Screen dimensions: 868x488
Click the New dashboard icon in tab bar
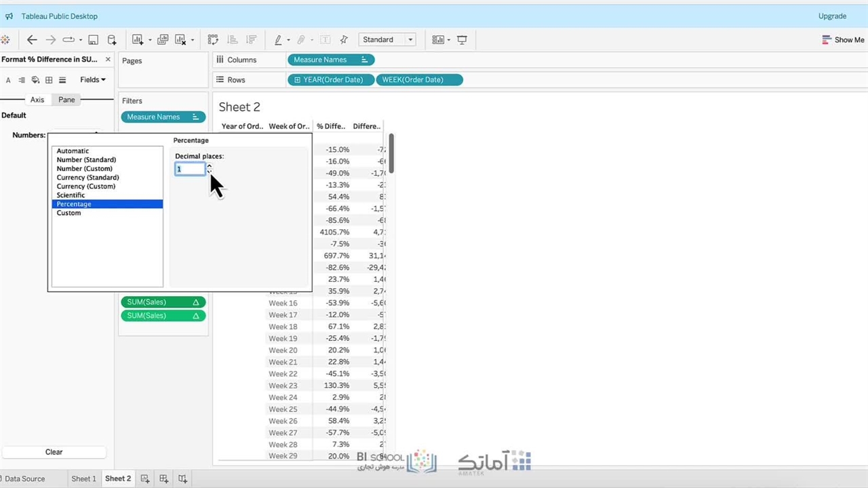coord(163,479)
